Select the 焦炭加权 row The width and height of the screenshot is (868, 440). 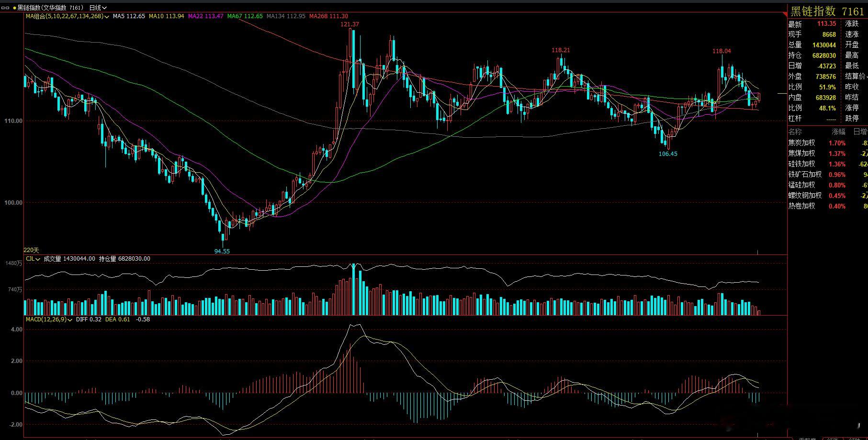tap(828, 143)
